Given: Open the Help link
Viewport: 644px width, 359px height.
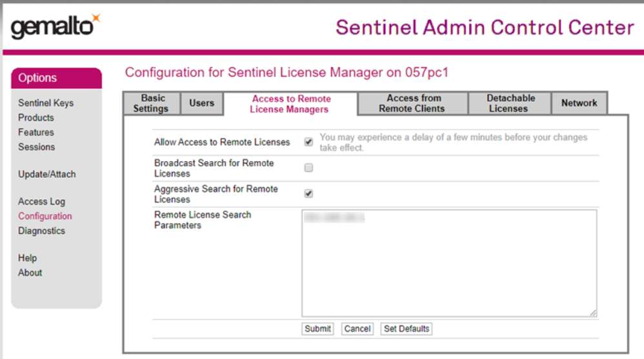Looking at the screenshot, I should (27, 258).
